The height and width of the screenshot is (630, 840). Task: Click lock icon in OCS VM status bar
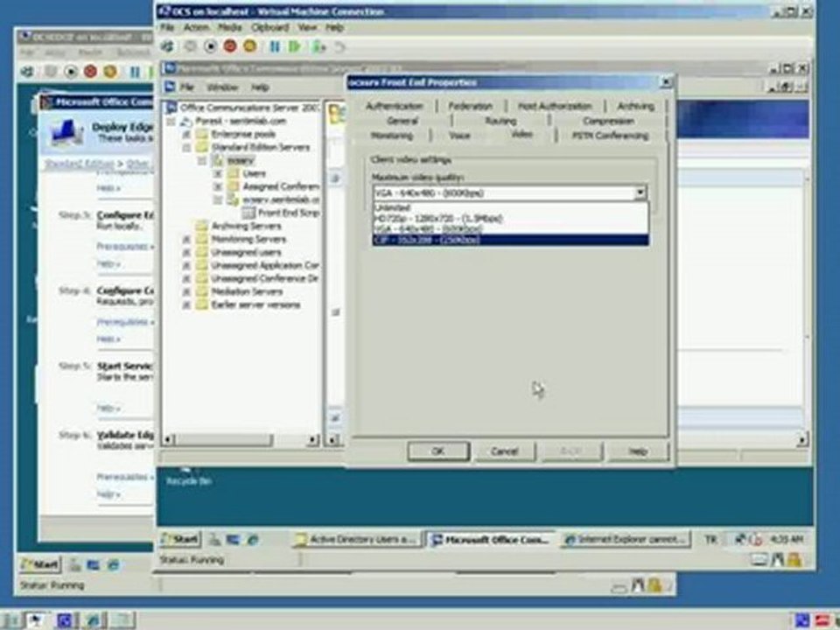point(794,560)
